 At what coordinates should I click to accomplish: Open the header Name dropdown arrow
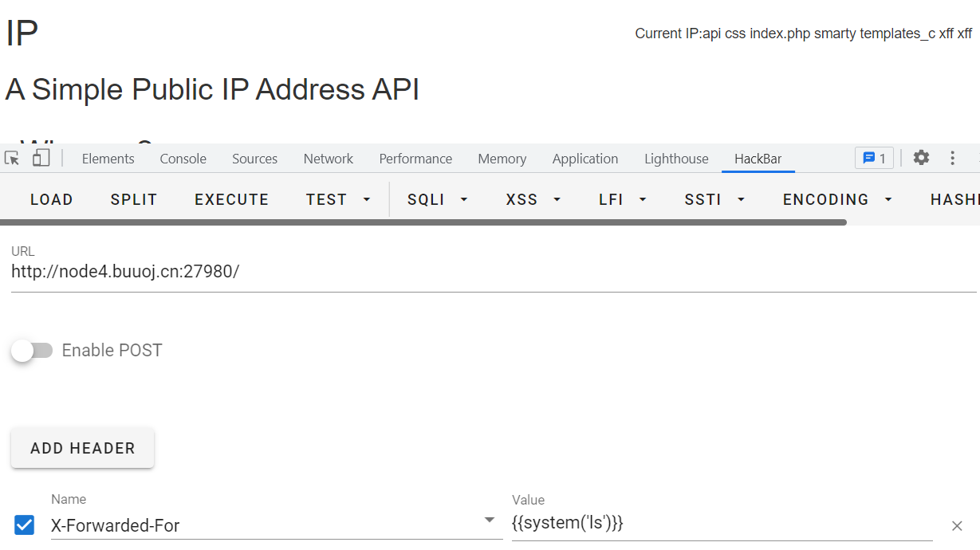click(490, 521)
